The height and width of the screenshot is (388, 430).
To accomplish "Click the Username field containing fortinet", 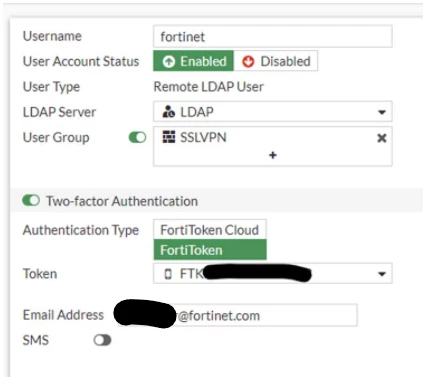I will [272, 36].
